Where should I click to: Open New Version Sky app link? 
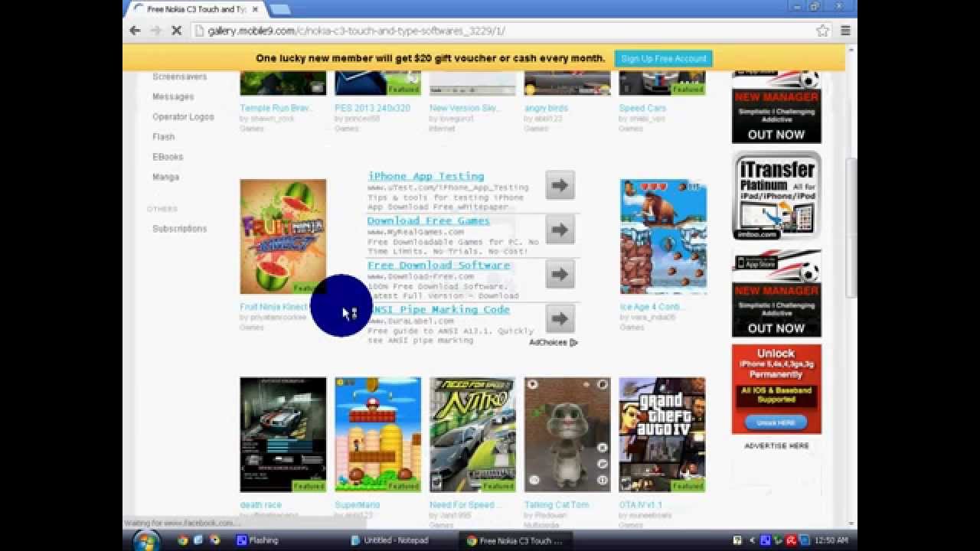click(464, 108)
